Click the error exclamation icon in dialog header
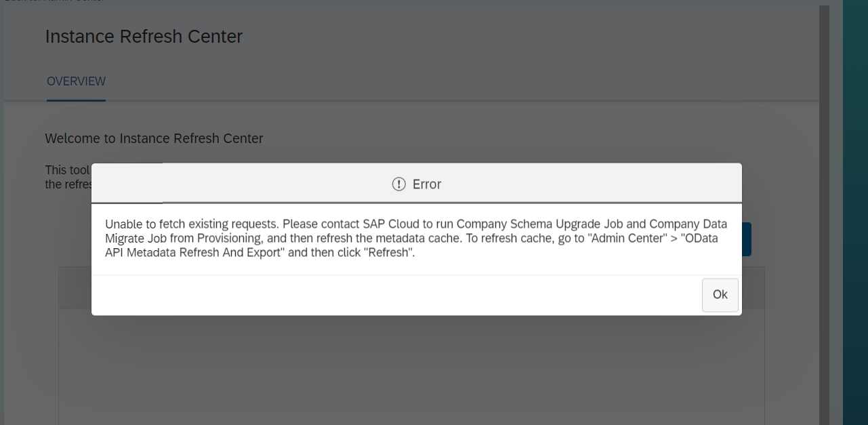The image size is (868, 425). [398, 184]
